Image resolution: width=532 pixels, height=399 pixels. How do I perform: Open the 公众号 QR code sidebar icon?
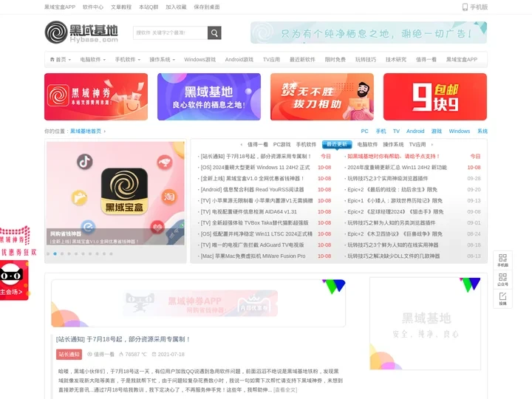coord(502,279)
